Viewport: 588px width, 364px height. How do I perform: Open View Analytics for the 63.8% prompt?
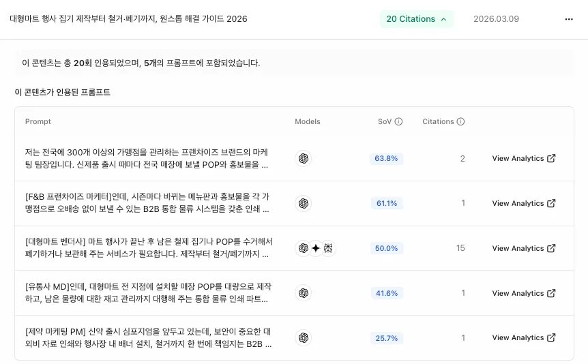pos(523,158)
